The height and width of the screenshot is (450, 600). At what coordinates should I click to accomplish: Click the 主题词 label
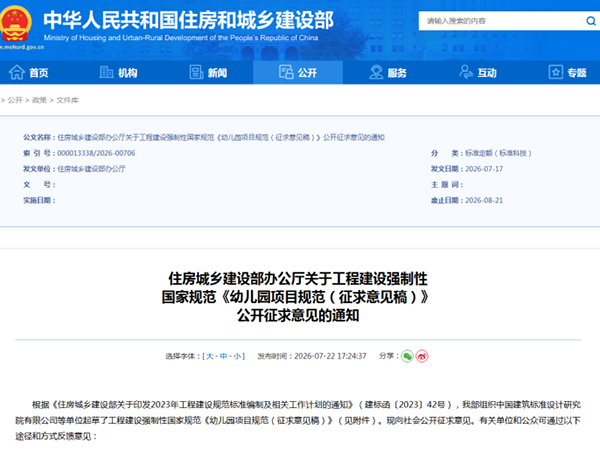447,185
